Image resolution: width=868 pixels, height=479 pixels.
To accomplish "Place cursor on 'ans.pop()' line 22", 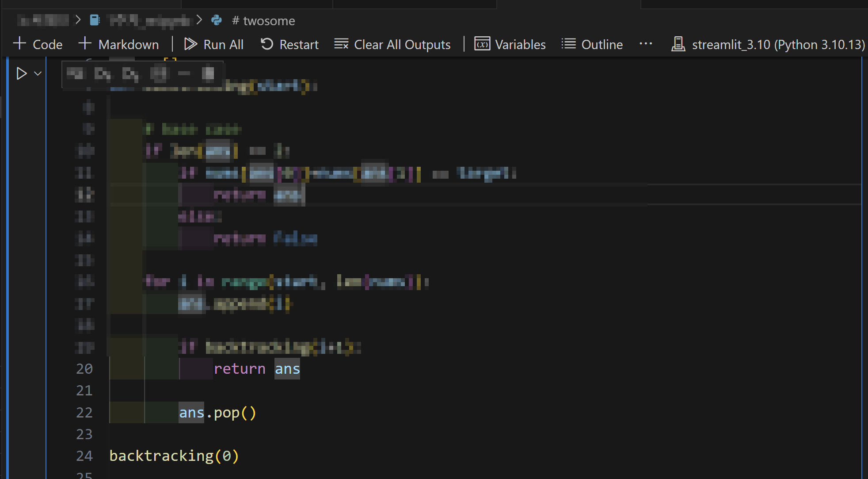I will 217,413.
